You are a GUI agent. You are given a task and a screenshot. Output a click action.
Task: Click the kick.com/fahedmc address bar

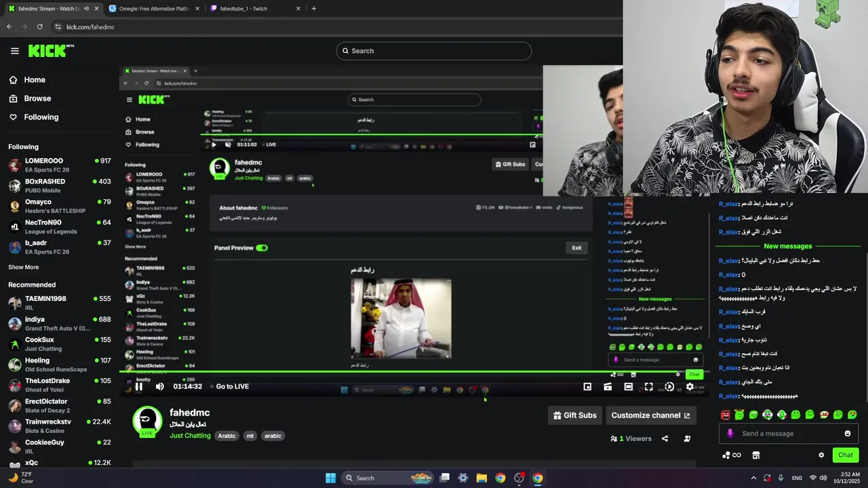click(91, 27)
